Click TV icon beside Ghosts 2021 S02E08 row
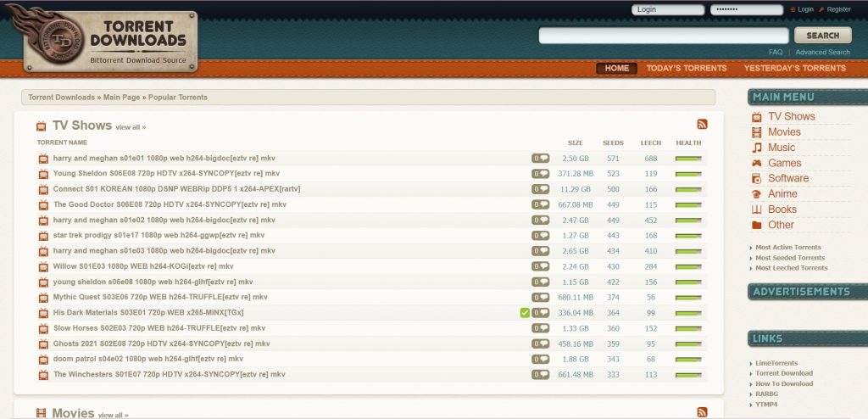The height and width of the screenshot is (419, 868). pyautogui.click(x=43, y=344)
